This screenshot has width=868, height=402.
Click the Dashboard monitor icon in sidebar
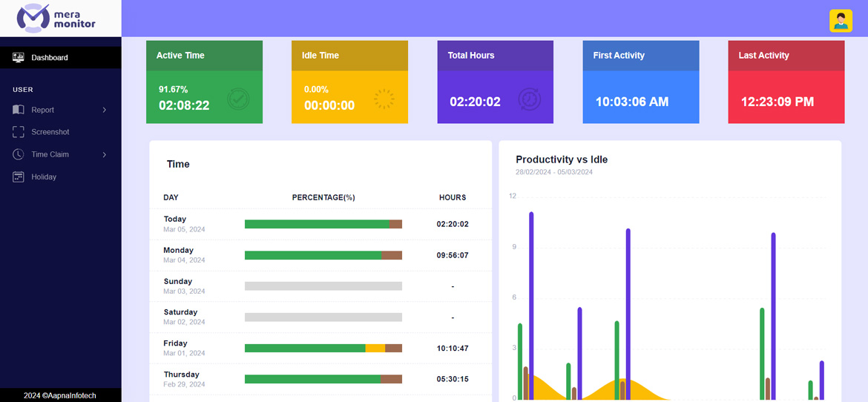(x=19, y=58)
